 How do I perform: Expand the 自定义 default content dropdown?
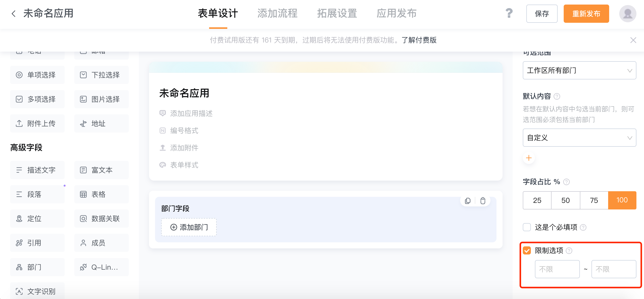pyautogui.click(x=579, y=138)
